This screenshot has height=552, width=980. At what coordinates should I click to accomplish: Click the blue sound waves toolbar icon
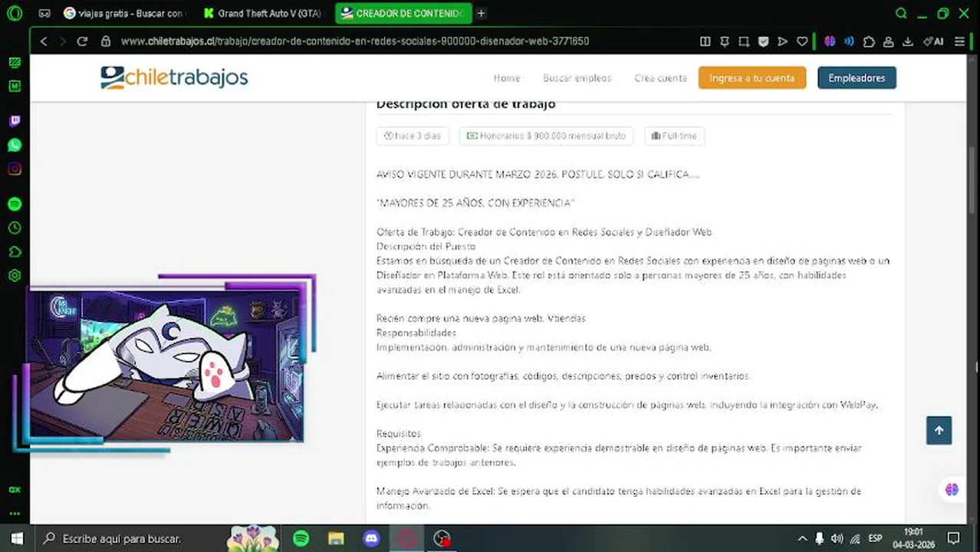pos(849,41)
